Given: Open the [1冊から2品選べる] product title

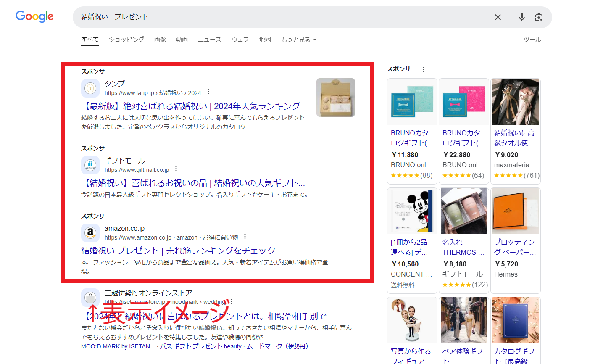Looking at the screenshot, I should 410,247.
